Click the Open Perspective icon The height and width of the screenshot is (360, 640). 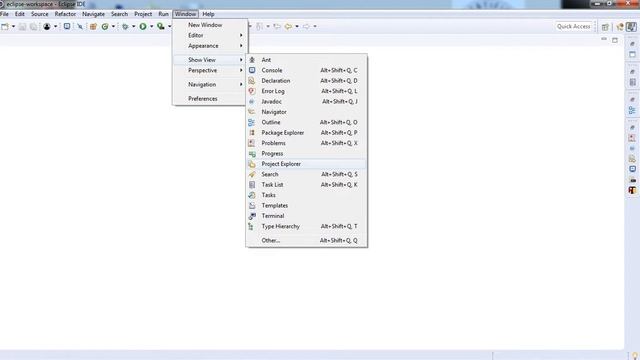pos(605,27)
